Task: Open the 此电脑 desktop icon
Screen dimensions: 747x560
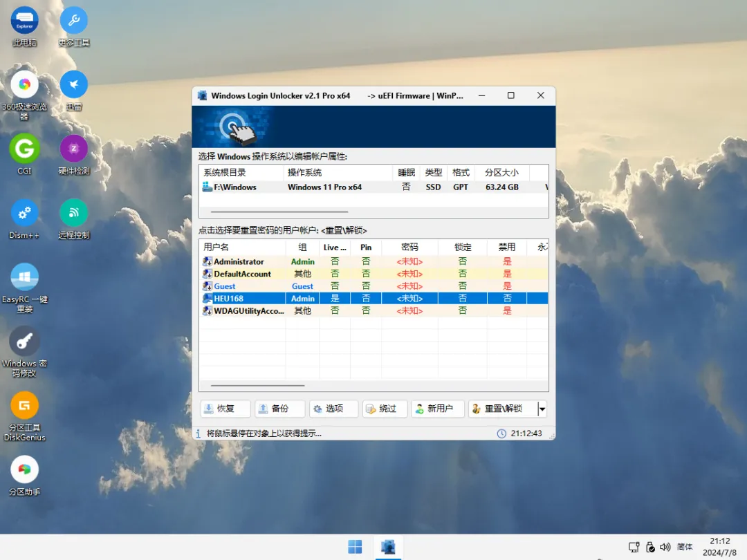Action: pyautogui.click(x=24, y=27)
